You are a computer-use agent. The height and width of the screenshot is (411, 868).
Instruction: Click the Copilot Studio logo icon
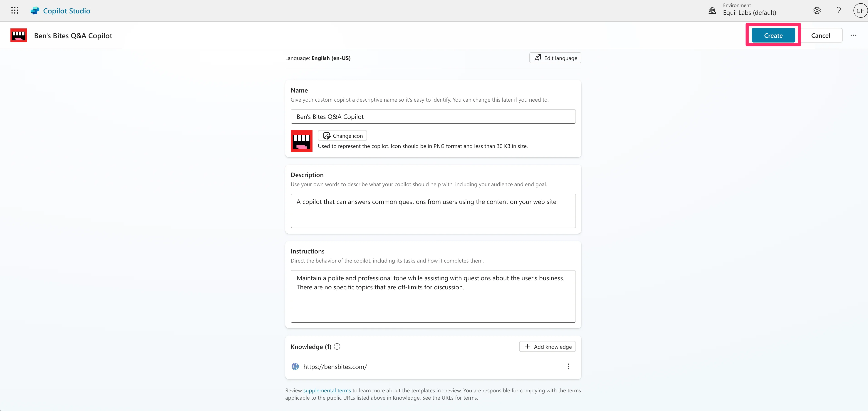tap(35, 11)
